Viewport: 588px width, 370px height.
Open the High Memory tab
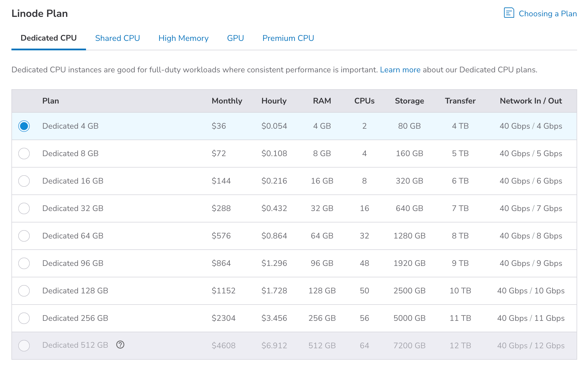[x=183, y=38]
